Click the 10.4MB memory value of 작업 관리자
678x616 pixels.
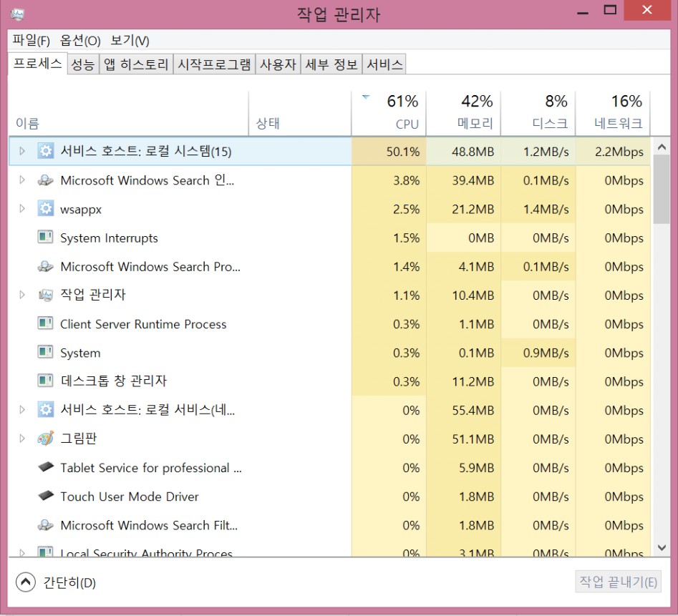pyautogui.click(x=473, y=295)
